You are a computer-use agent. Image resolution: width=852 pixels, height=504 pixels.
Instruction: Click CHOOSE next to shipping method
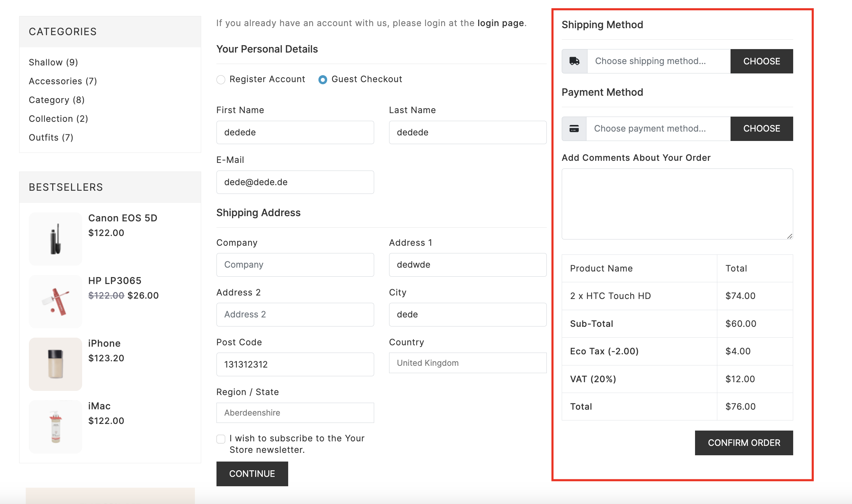[762, 61]
